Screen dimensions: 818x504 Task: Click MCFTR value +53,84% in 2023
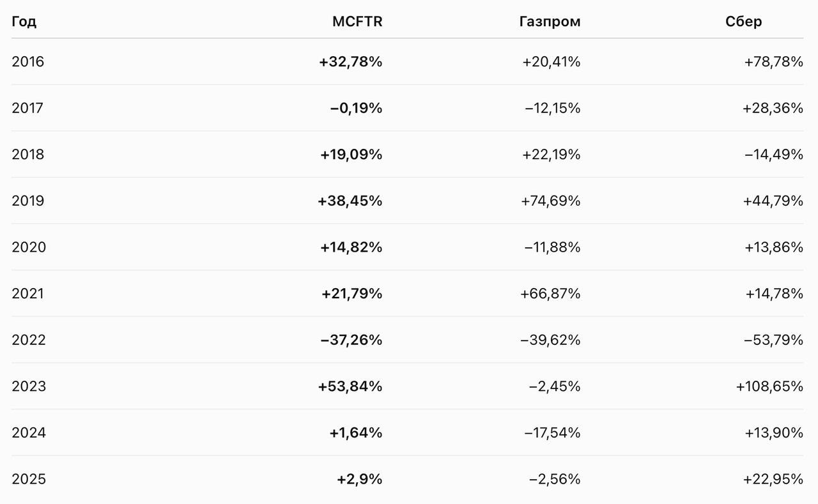tap(350, 386)
